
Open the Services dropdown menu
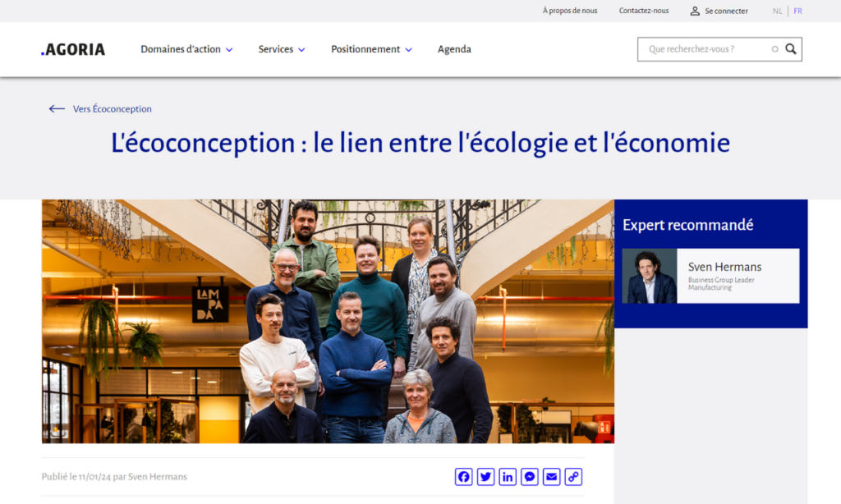coord(282,49)
